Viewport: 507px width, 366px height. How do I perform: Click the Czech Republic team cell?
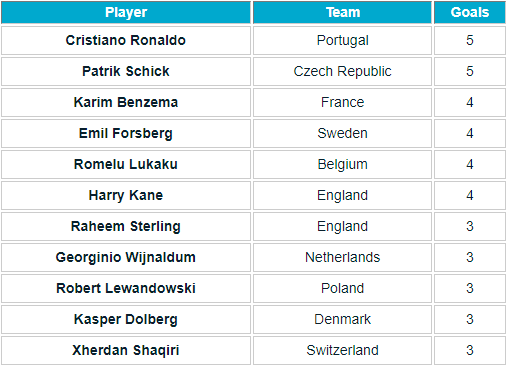click(x=342, y=71)
